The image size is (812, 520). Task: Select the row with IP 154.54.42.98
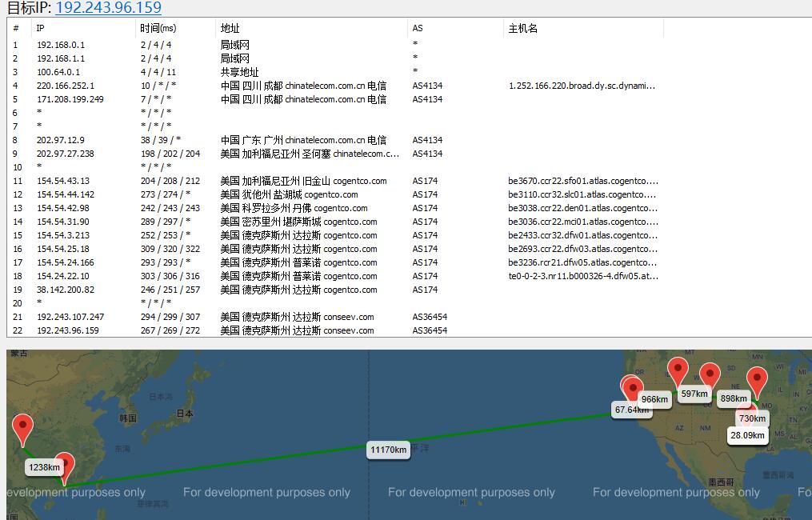[337, 208]
